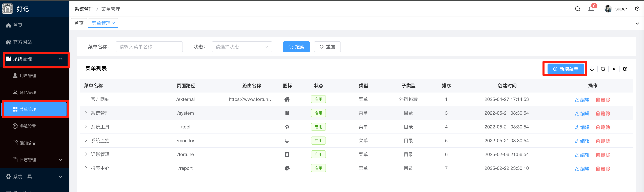The image size is (644, 192).
Task: Focus the 菜单名称 input field
Action: click(149, 47)
